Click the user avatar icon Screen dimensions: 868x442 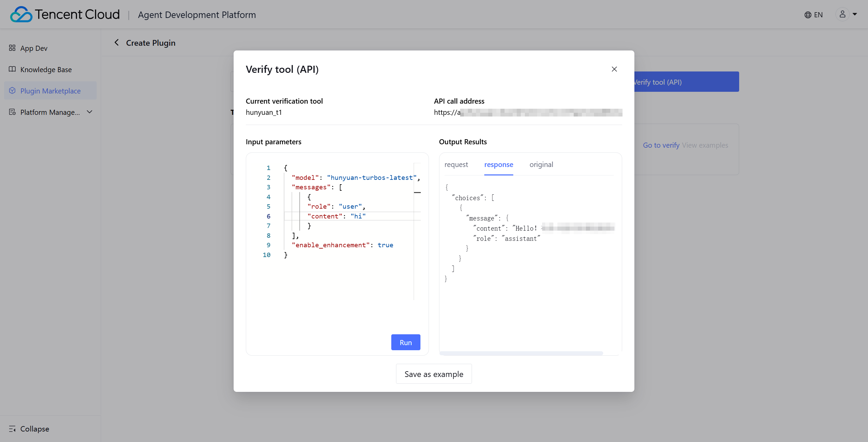(x=842, y=14)
